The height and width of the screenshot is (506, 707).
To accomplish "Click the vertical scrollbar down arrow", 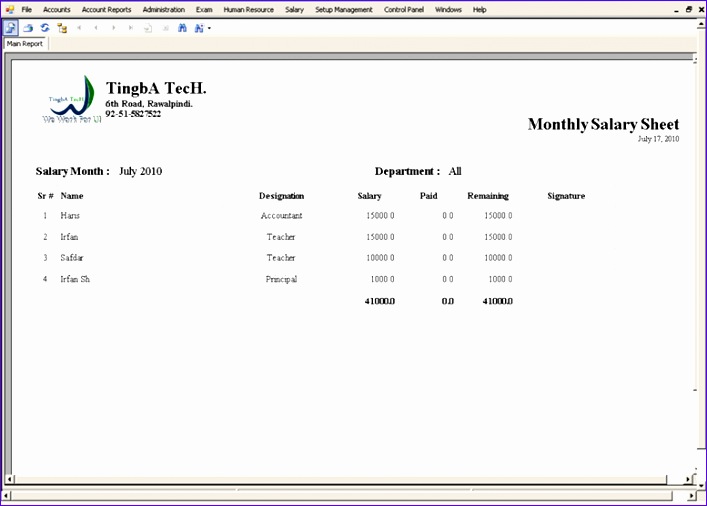I will (x=702, y=485).
